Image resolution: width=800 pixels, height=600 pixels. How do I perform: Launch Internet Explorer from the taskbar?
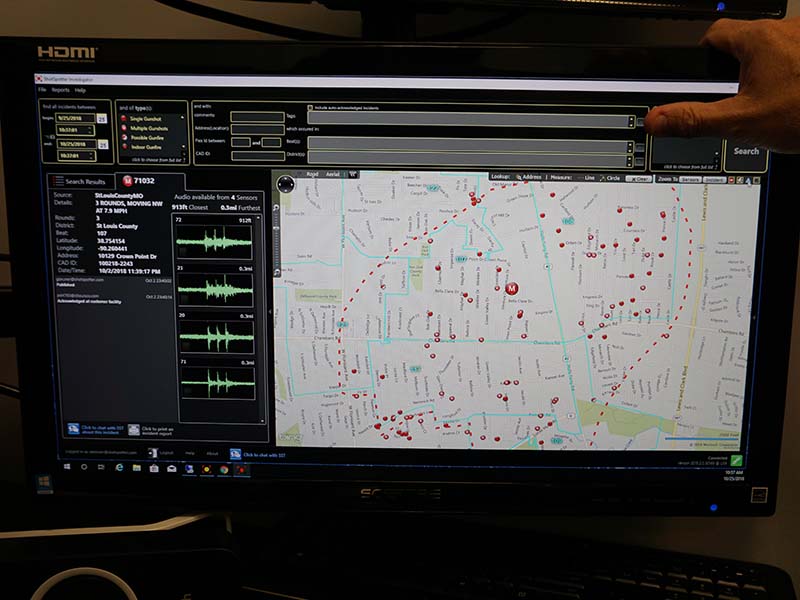[119, 467]
